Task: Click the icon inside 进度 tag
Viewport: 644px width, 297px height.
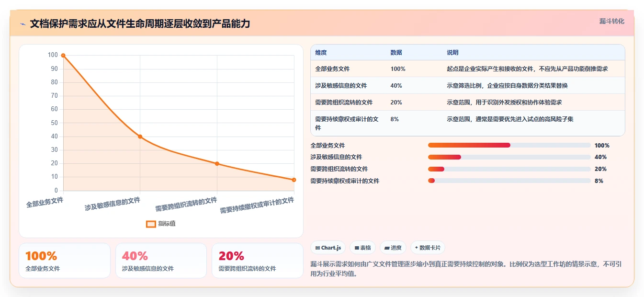Action: (387, 248)
